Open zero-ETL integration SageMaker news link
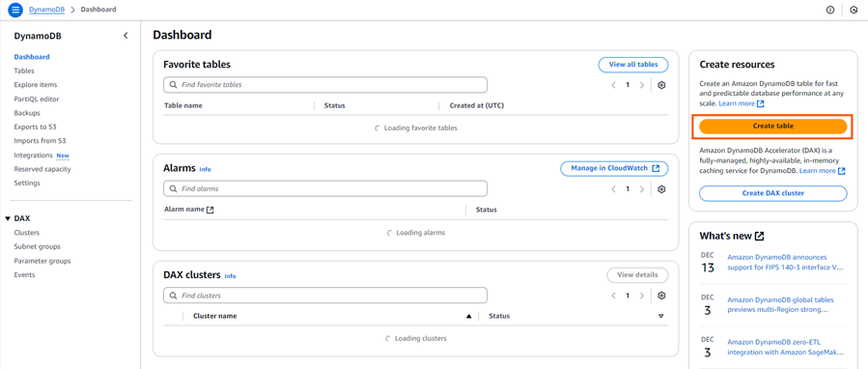 (785, 348)
